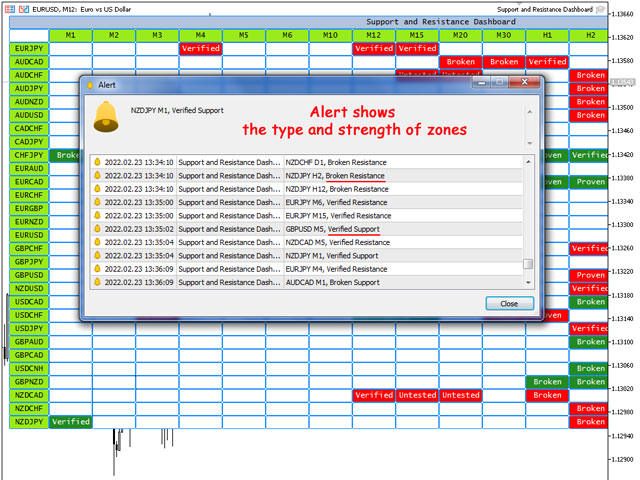
Task: Click the Untested cell for NZDCAD under M15
Action: tap(417, 395)
